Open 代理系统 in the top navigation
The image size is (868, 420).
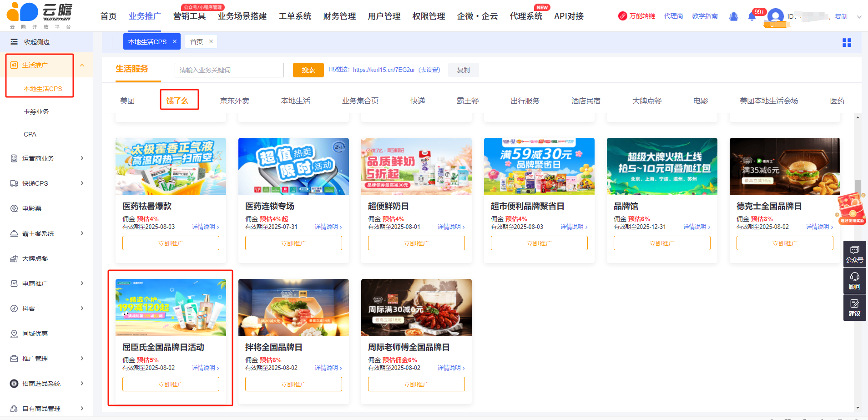pyautogui.click(x=526, y=16)
